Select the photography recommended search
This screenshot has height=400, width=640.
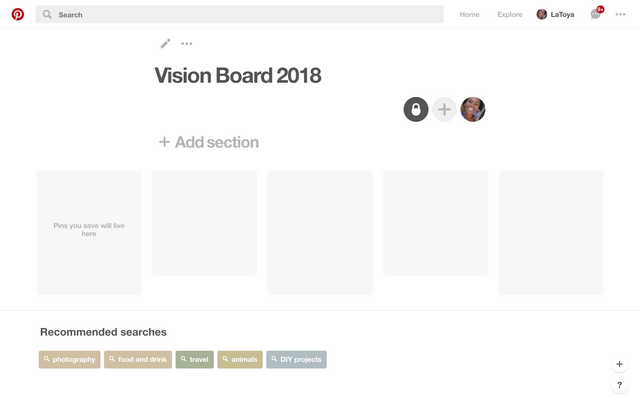tap(70, 359)
